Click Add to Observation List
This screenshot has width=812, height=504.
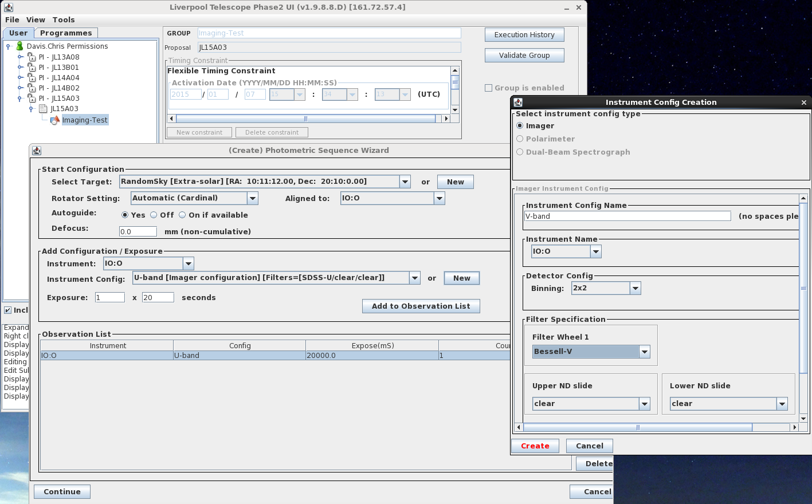pyautogui.click(x=421, y=306)
